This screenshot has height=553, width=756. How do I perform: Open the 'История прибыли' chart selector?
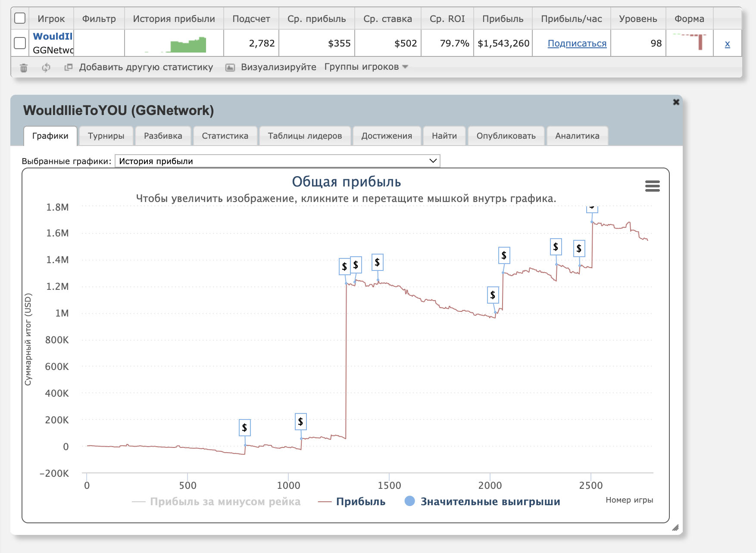click(x=277, y=161)
